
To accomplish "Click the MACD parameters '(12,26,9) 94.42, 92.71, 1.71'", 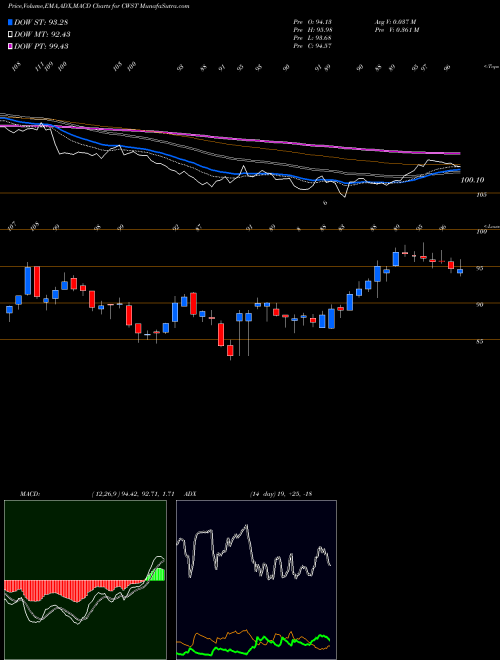I will point(133,494).
